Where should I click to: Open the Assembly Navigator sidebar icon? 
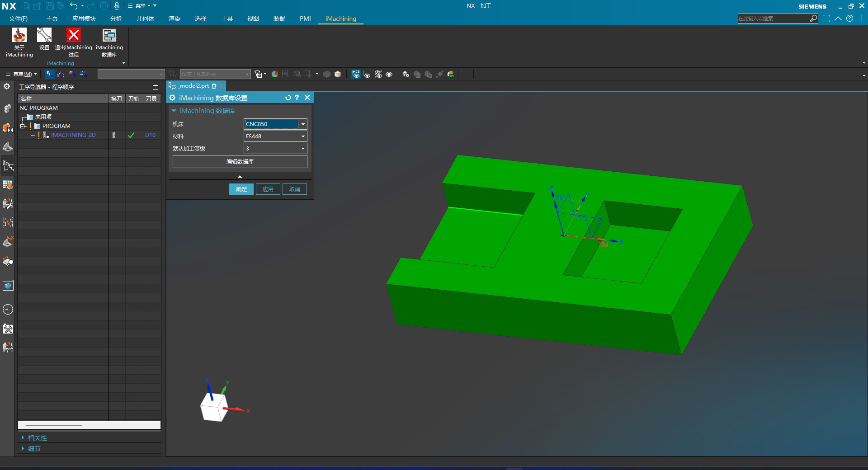[x=8, y=108]
